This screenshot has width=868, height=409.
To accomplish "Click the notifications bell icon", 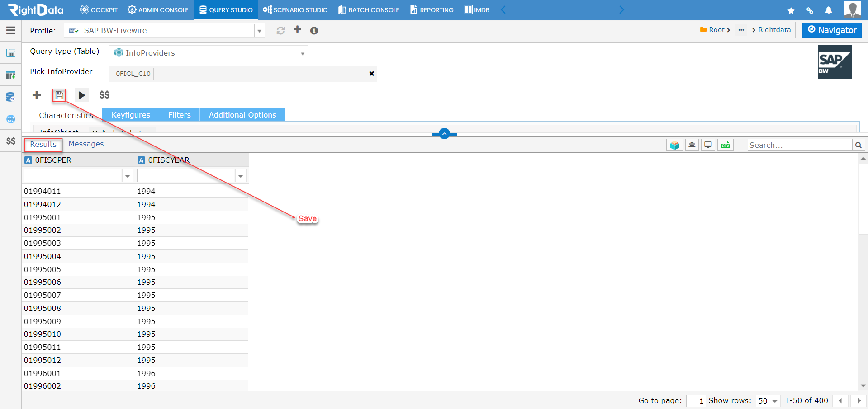I will click(828, 9).
